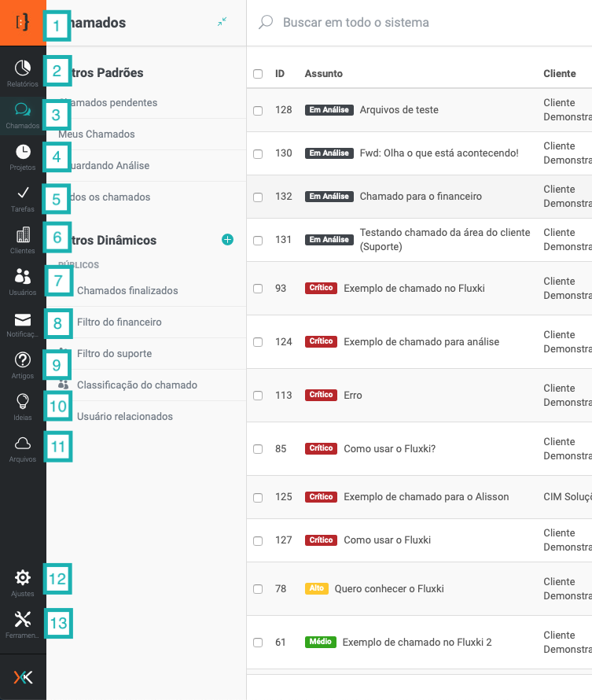Tick the checkbox for ticket 93
The width and height of the screenshot is (592, 700).
click(258, 289)
